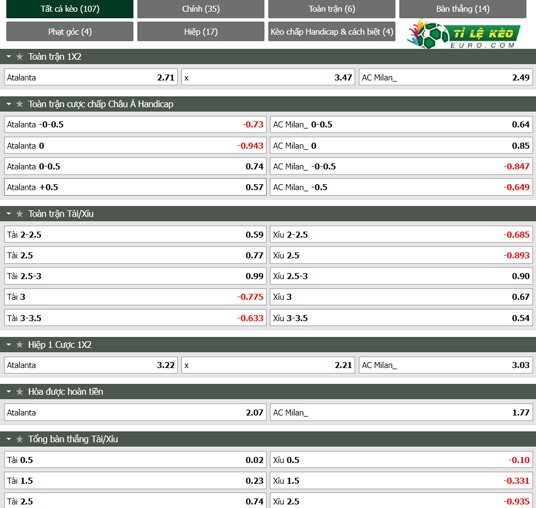The height and width of the screenshot is (508, 536).
Task: Pick Tài 2.5 at 0.74 total goals
Action: click(x=135, y=500)
